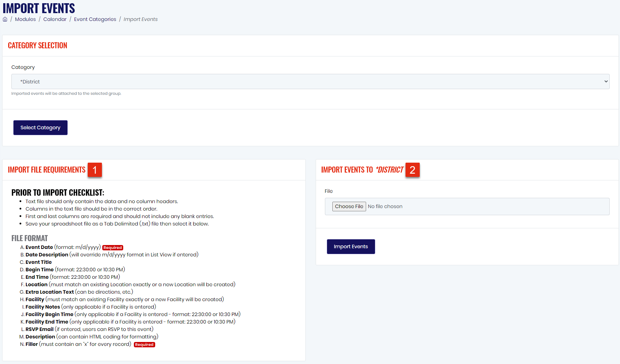Open Event Categories breadcrumb link
Image resolution: width=620 pixels, height=364 pixels.
click(x=95, y=19)
